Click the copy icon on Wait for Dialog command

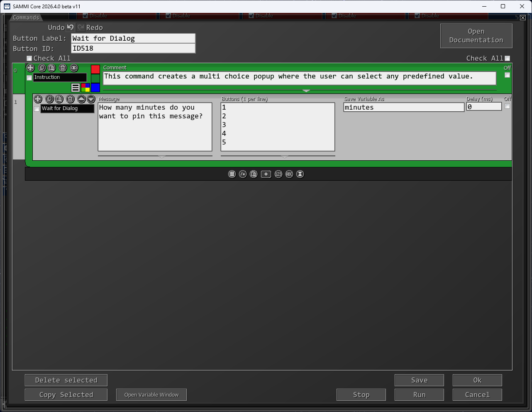(49, 99)
